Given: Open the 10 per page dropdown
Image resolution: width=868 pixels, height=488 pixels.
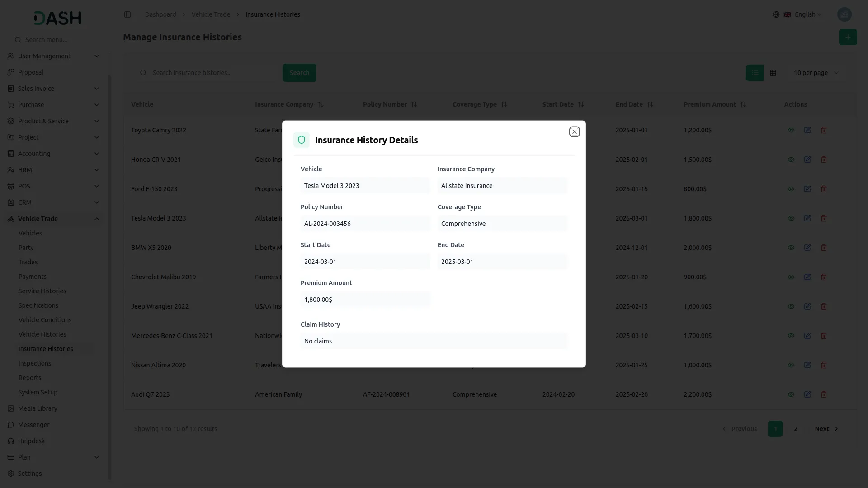Looking at the screenshot, I should [x=816, y=73].
